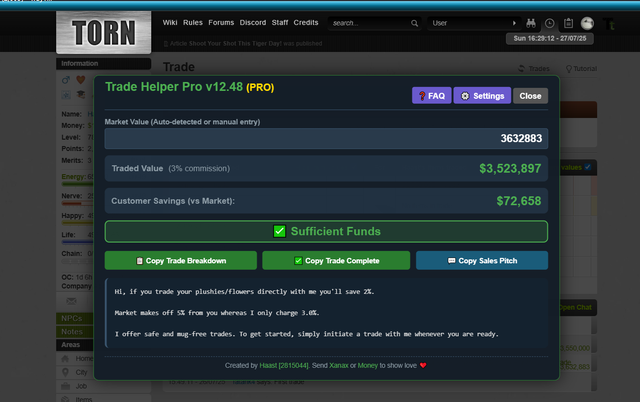640x402 pixels.
Task: Open the mail envelope icon in sidebar
Action: click(x=71, y=301)
